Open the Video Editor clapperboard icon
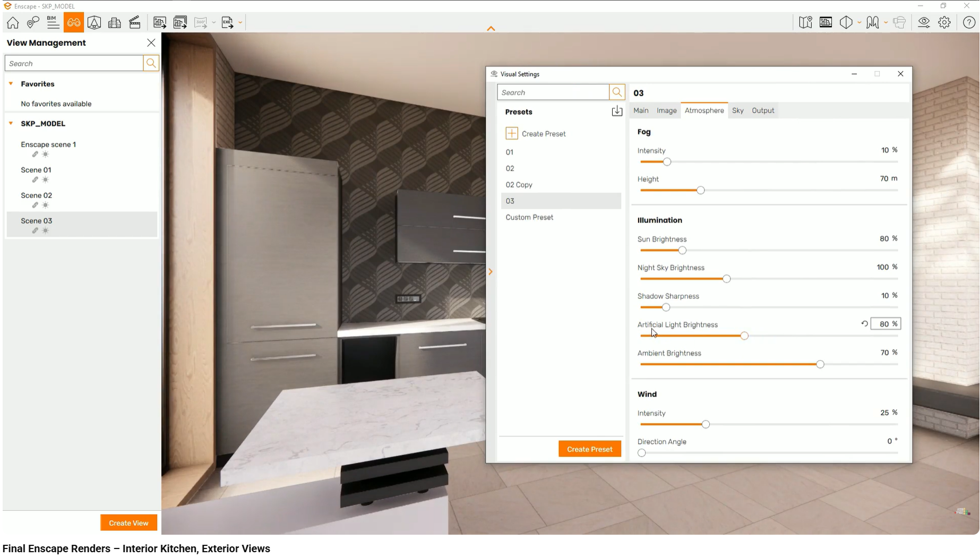Image resolution: width=980 pixels, height=557 pixels. coord(135,22)
